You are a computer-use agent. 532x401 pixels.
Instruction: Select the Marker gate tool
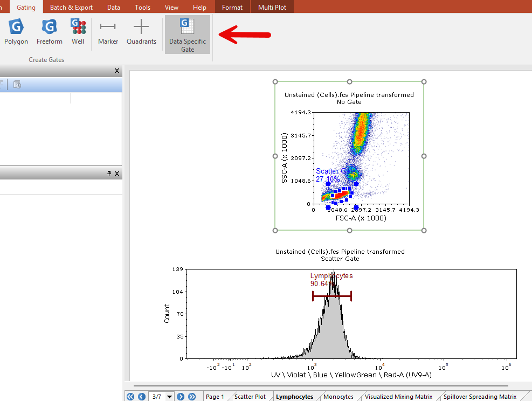coord(108,32)
